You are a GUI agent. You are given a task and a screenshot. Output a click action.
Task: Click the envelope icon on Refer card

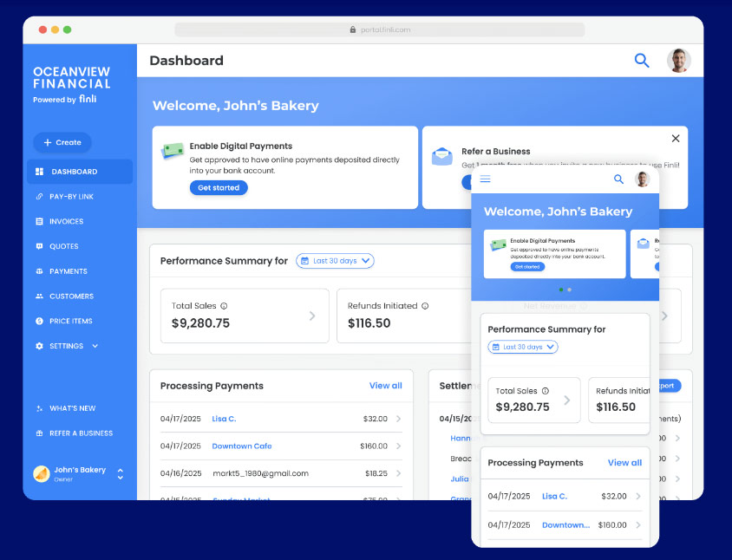coord(441,156)
